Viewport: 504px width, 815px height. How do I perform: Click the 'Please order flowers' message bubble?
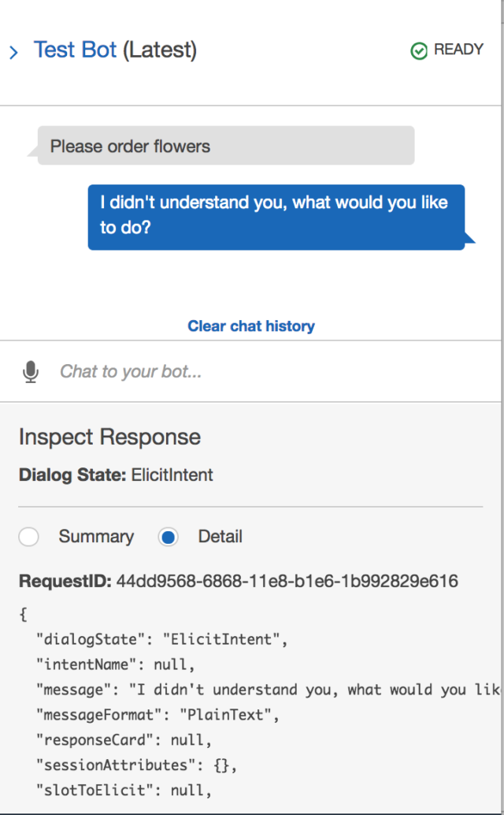[x=225, y=147]
